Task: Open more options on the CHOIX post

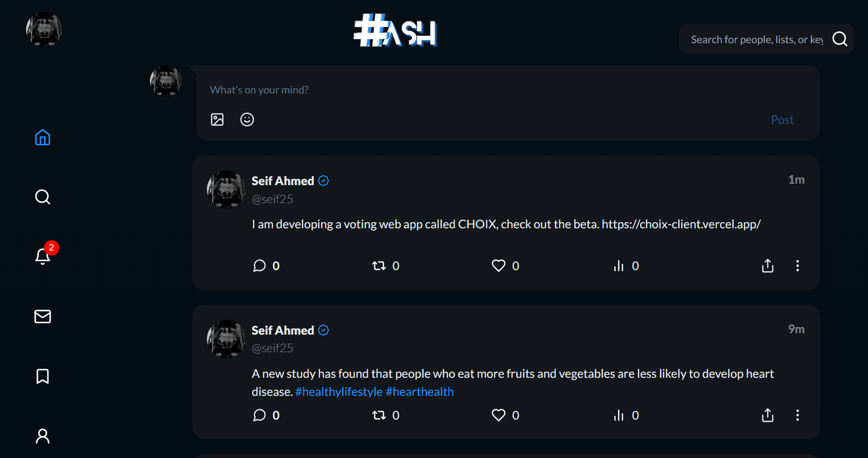Action: (x=797, y=266)
